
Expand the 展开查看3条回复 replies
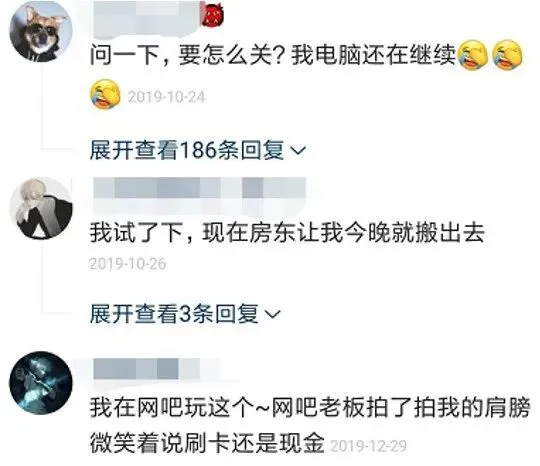185,314
